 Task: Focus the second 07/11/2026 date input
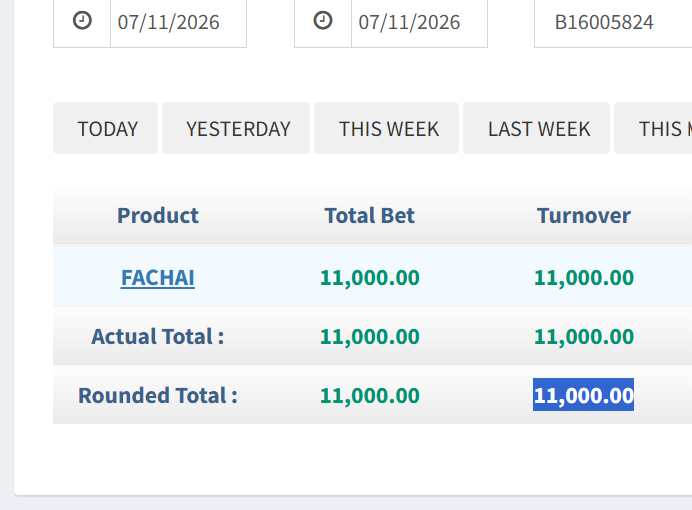tap(419, 22)
